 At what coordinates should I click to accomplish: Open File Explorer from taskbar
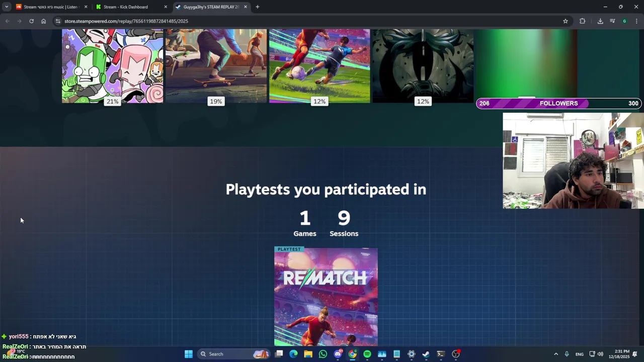coord(308,354)
